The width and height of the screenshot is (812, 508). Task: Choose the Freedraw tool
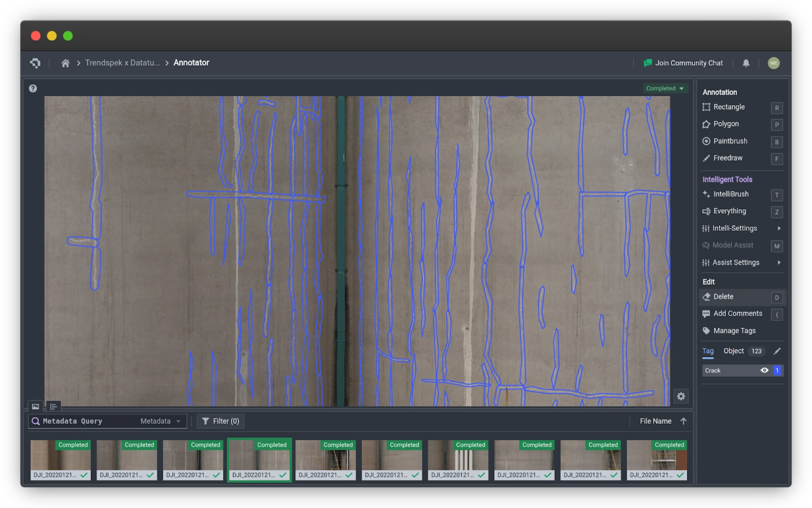(727, 158)
